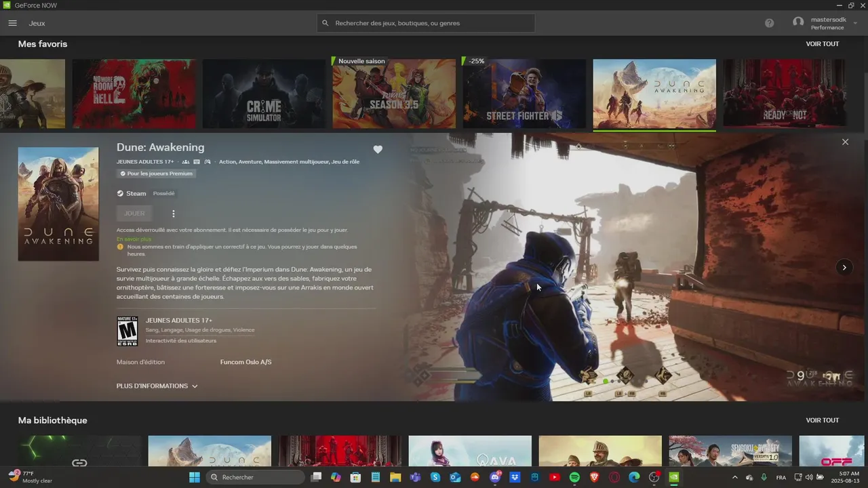Open the weather widget showing 77°F
This screenshot has width=868, height=488.
tap(31, 477)
